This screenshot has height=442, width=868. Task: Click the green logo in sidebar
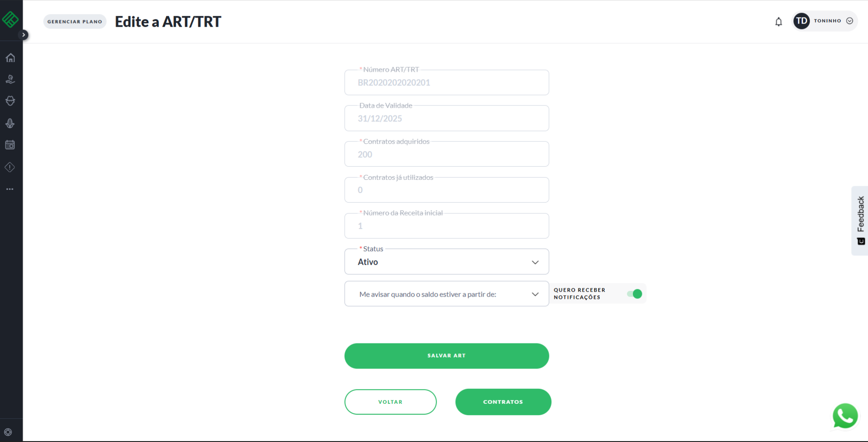tap(10, 19)
